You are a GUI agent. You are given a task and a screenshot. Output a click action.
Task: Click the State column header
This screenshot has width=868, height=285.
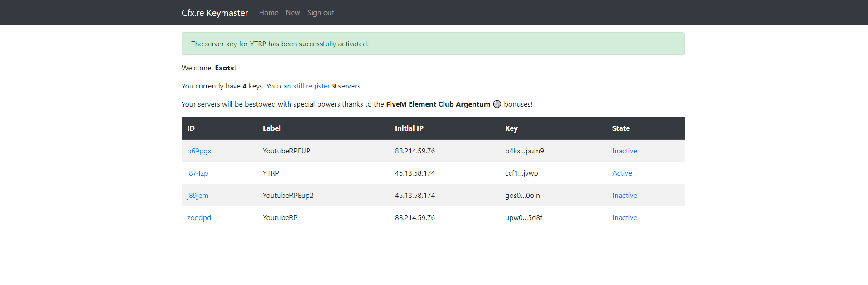(621, 128)
